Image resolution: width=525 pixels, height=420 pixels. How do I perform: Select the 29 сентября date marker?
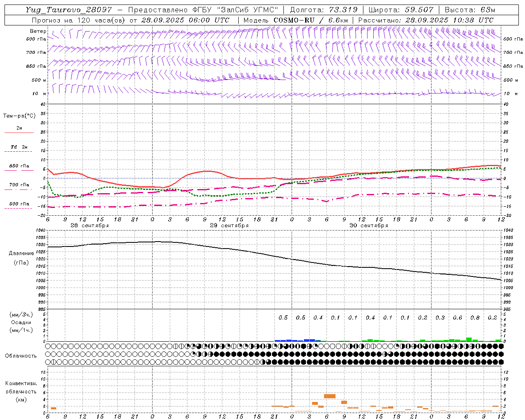pos(229,226)
